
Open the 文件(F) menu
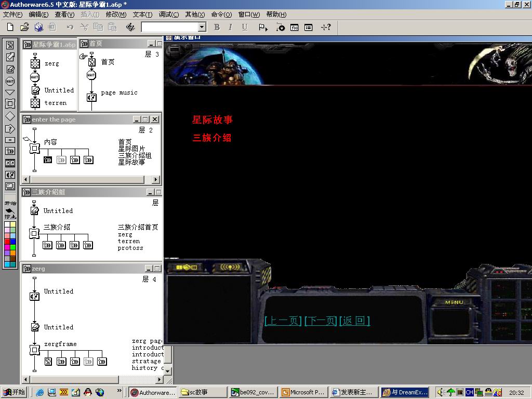point(12,14)
